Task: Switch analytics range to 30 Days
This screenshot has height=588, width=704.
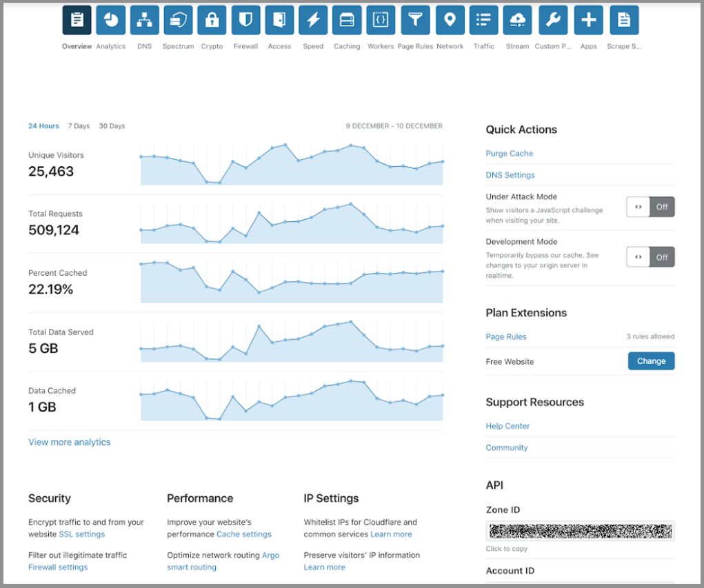Action: click(x=112, y=126)
